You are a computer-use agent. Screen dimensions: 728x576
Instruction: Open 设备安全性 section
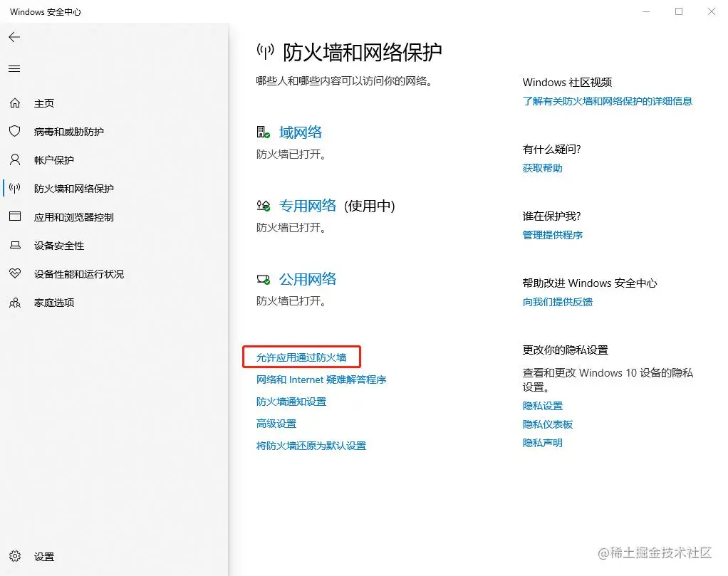59,246
